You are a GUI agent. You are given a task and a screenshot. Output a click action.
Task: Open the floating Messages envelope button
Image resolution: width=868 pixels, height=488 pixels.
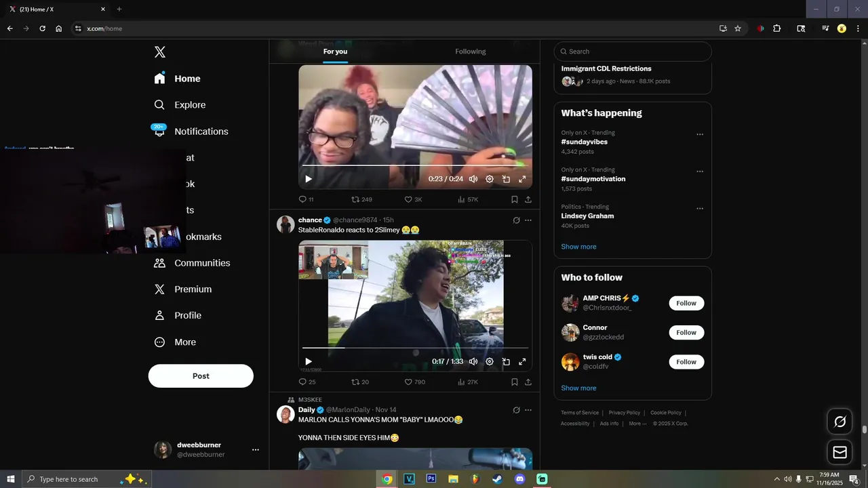pyautogui.click(x=840, y=452)
